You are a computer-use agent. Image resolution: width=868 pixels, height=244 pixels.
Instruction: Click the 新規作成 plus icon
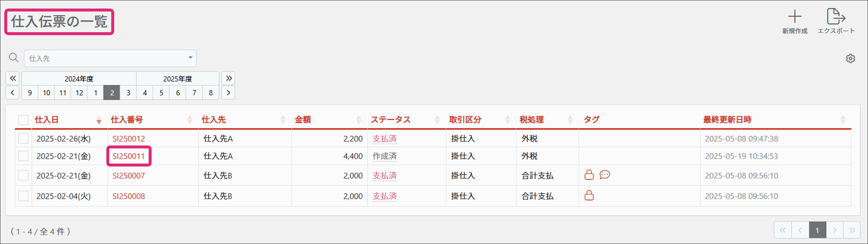[794, 17]
